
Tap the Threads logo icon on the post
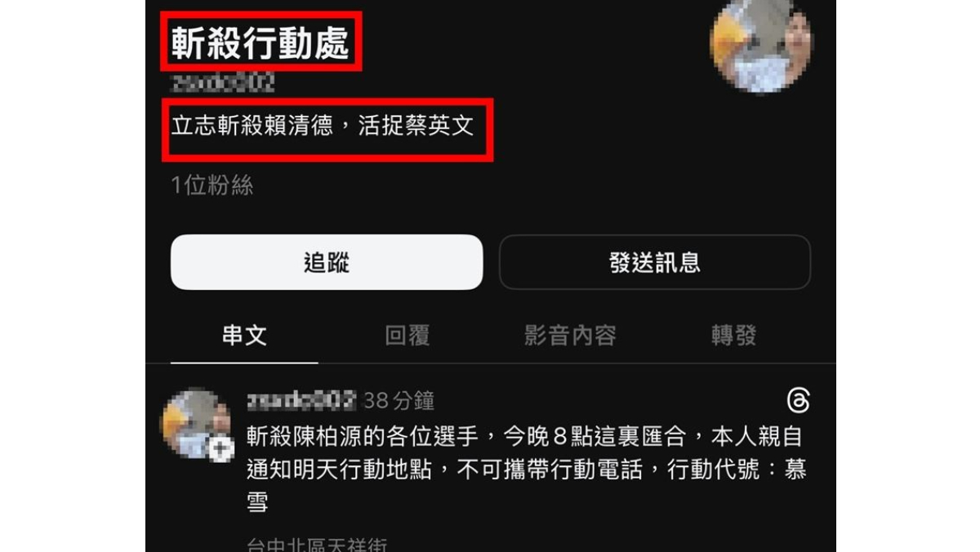point(798,401)
